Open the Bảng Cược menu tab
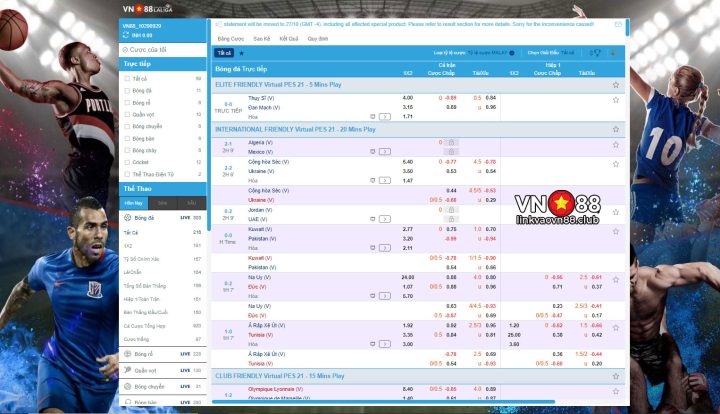Viewport: 720px width, 414px height. click(x=231, y=39)
